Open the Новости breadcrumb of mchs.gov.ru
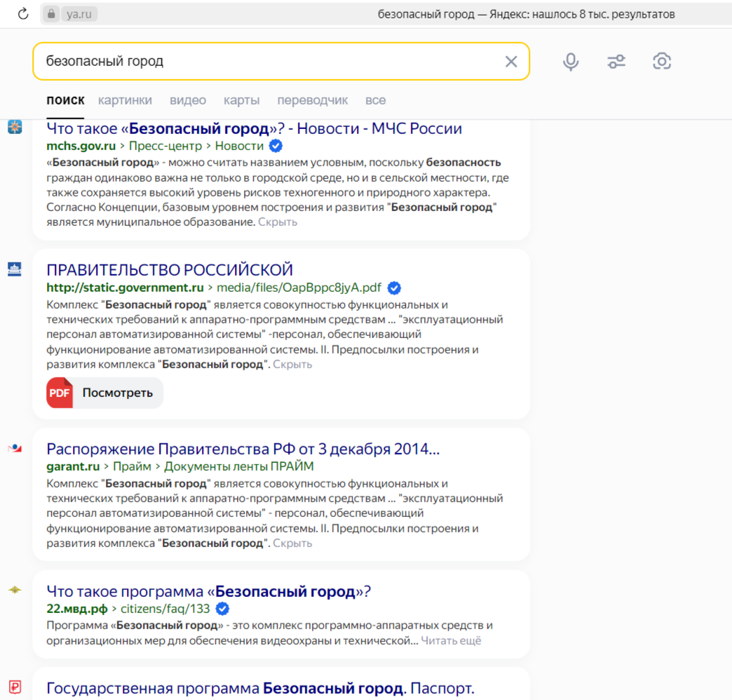 [x=239, y=146]
